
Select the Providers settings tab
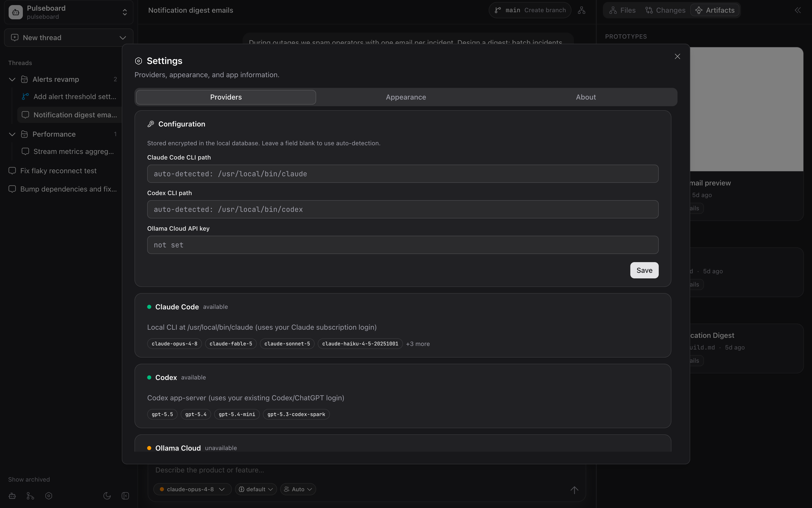(x=226, y=97)
